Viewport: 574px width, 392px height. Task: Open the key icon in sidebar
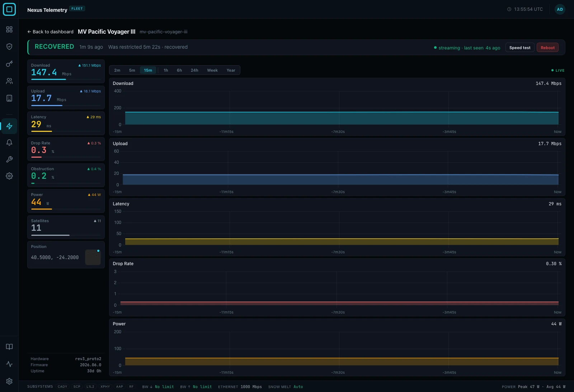click(x=9, y=64)
